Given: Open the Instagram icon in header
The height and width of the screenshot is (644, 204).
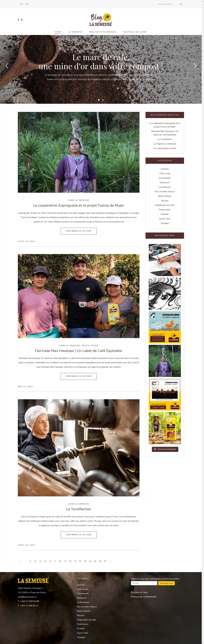Looking at the screenshot, I should click(x=22, y=20).
